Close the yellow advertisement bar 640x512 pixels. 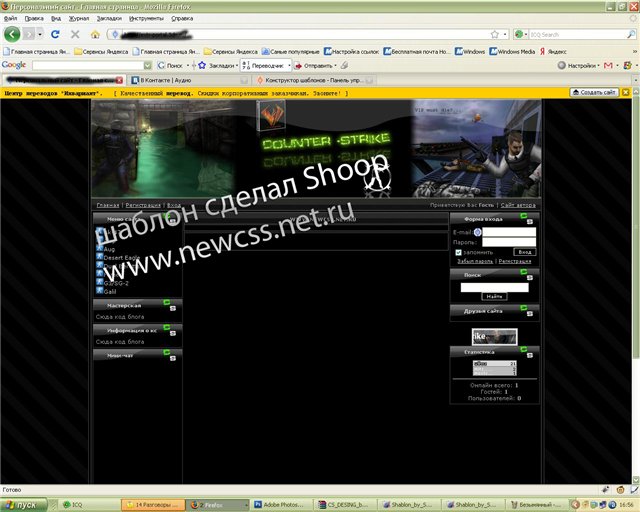(626, 93)
